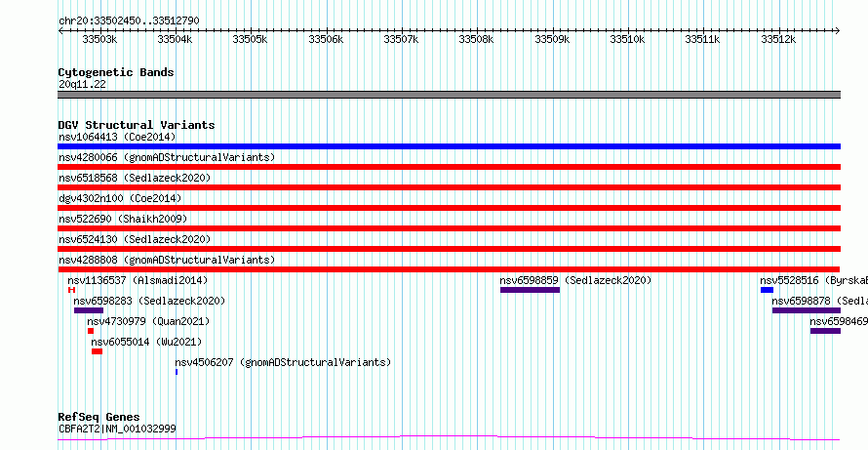Click the RefSeq Genes track heading
Viewport: 868px width, 450px height.
pyautogui.click(x=99, y=417)
